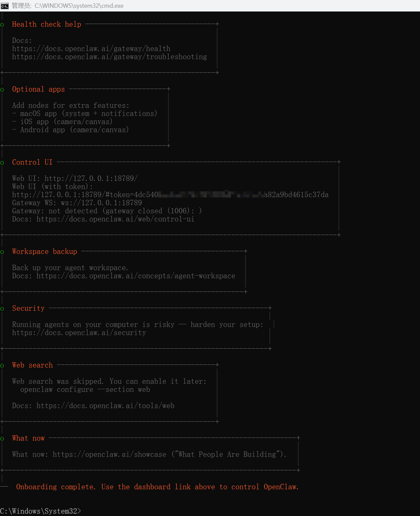The image size is (420, 516).
Task: Open the openclaw.ai/showcase URL
Action: click(110, 454)
